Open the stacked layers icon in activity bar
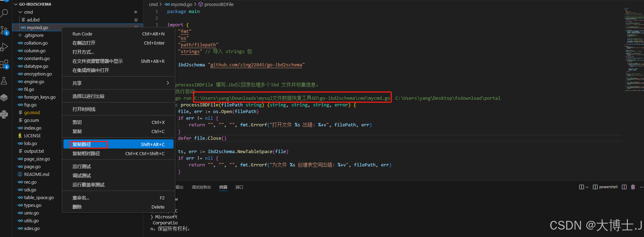Image resolution: width=644 pixels, height=237 pixels. click(4, 98)
